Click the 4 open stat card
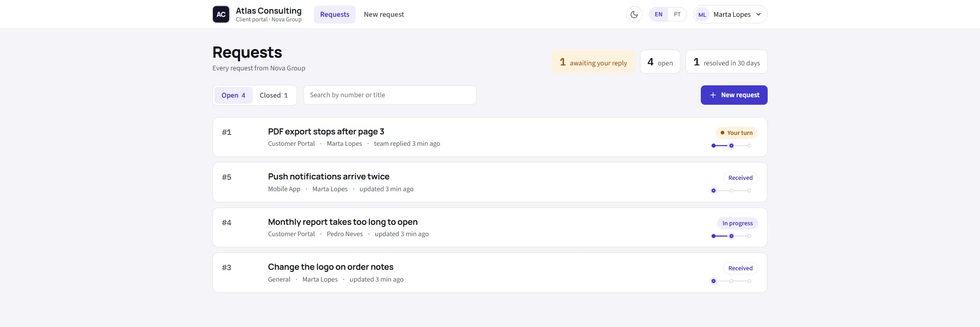Viewport: 980px width, 327px height. coord(660,62)
